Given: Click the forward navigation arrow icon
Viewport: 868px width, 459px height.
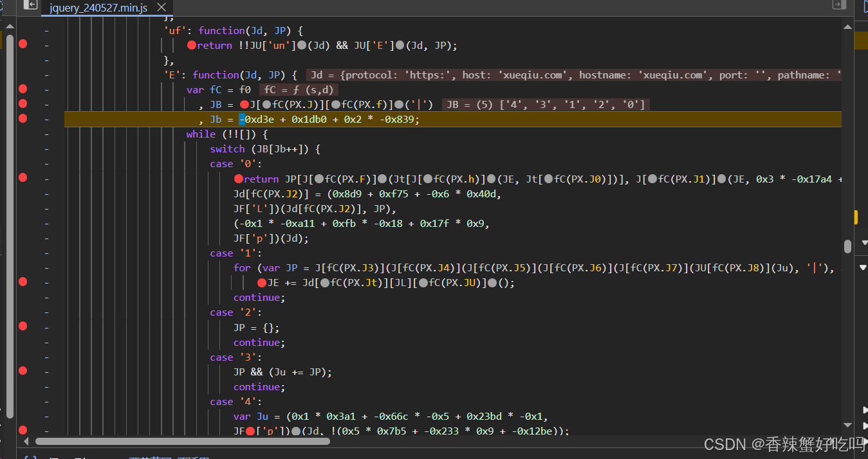Looking at the screenshot, I should [838, 4].
